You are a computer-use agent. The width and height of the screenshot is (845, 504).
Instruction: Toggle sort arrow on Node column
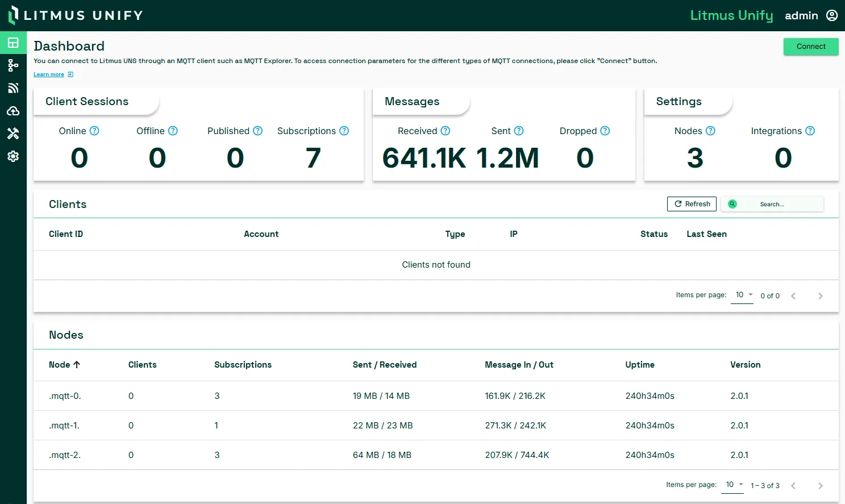click(77, 365)
